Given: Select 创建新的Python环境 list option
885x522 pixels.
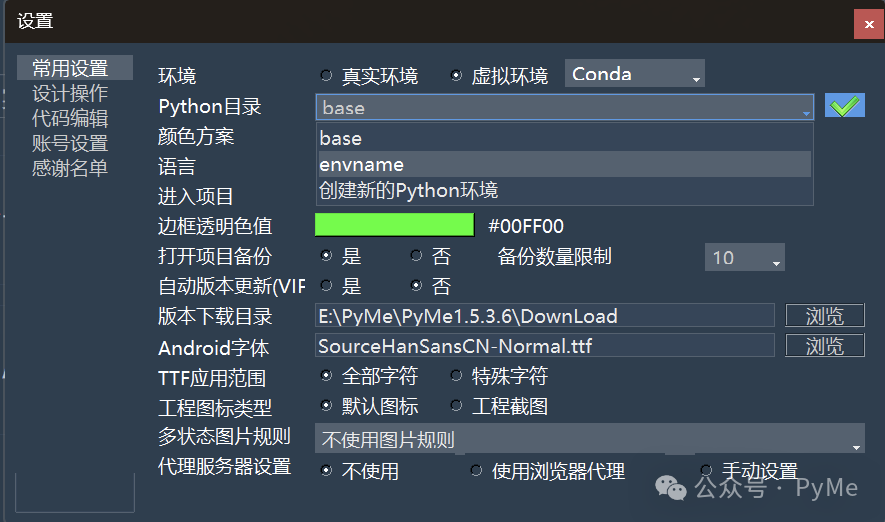Looking at the screenshot, I should [x=564, y=190].
